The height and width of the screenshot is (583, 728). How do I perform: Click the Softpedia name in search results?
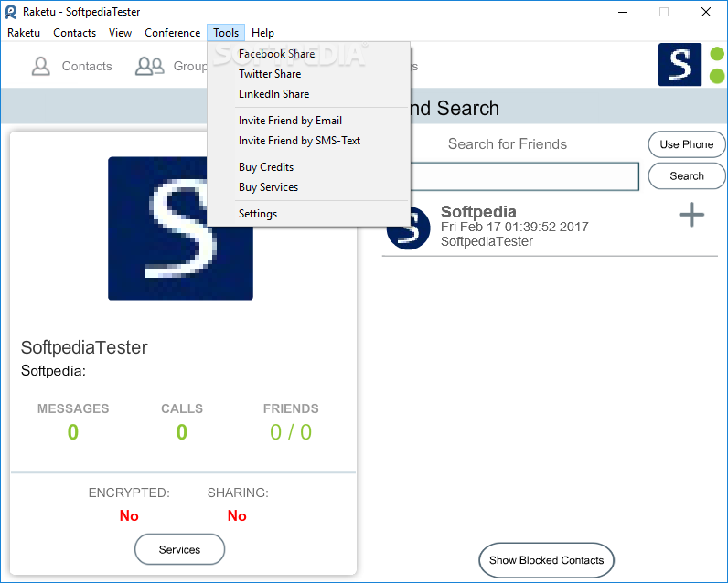click(478, 212)
